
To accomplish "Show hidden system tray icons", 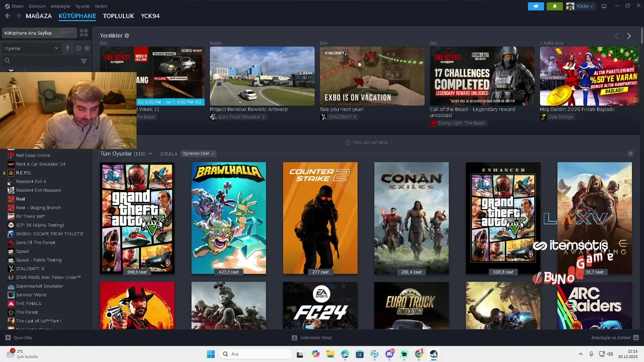I will point(580,354).
